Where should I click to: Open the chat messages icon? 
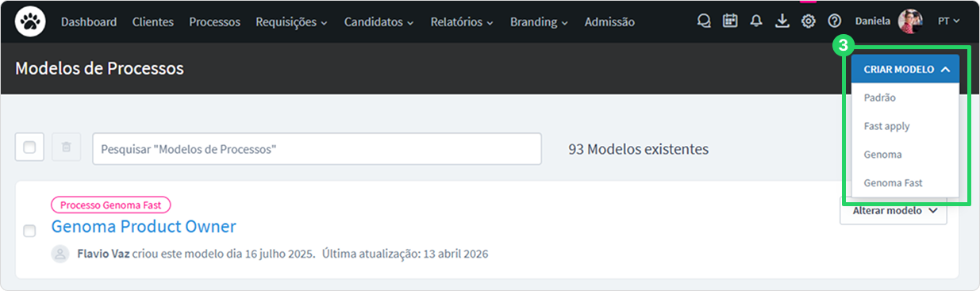pos(704,21)
